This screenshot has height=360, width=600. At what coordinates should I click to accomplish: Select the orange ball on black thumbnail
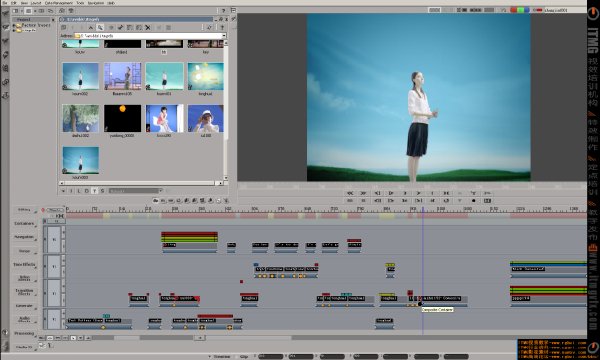(122, 118)
